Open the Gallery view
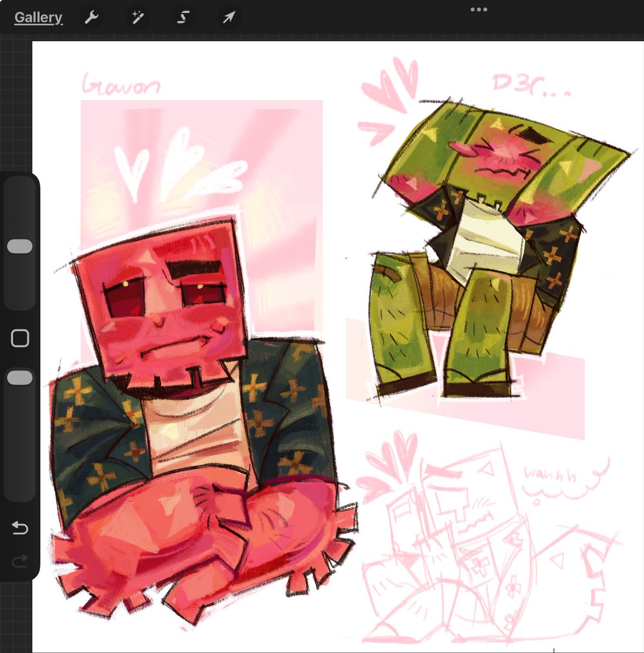This screenshot has height=653, width=644. 38,17
